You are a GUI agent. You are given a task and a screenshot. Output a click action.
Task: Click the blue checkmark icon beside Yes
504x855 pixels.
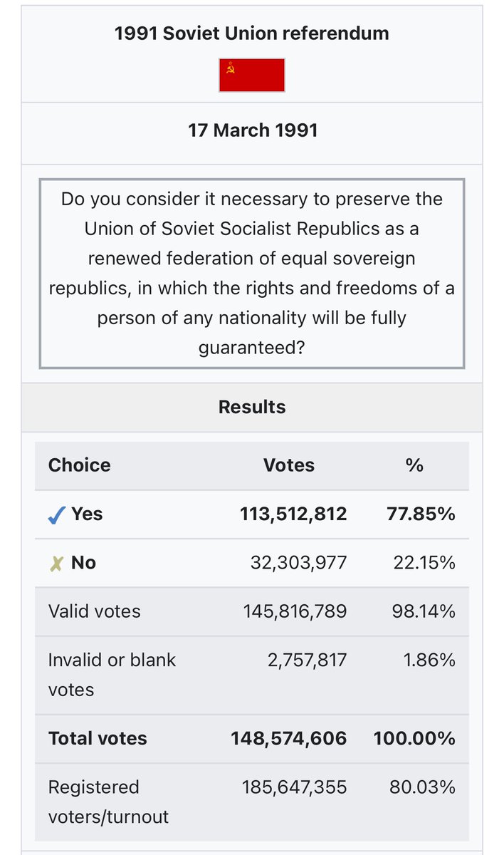click(x=57, y=514)
